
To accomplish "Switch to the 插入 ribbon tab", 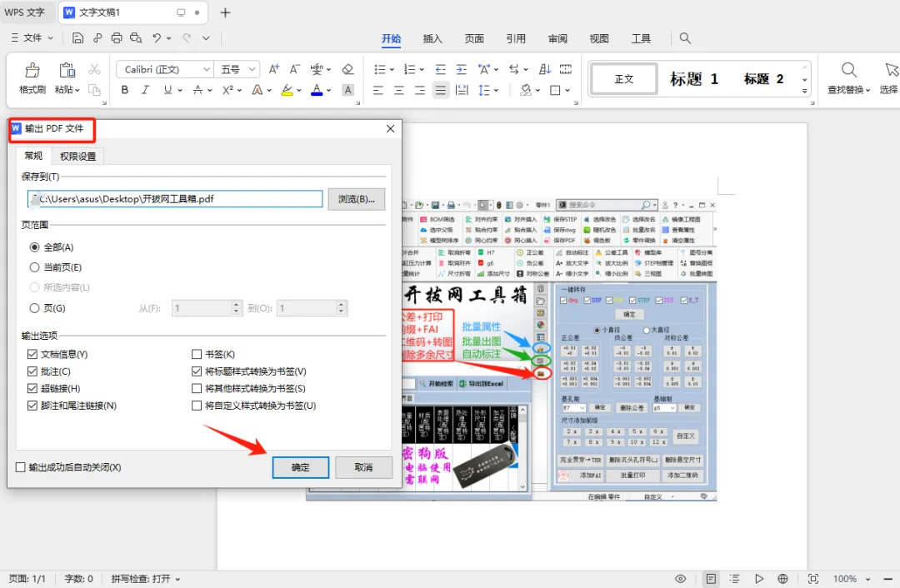I will (432, 38).
